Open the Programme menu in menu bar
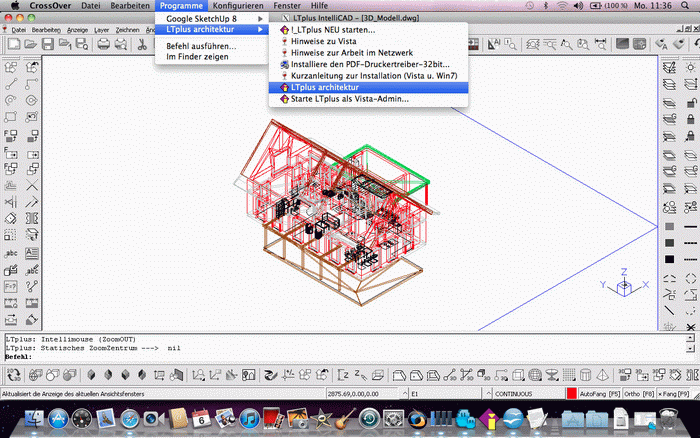This screenshot has height=438, width=700. [x=181, y=5]
